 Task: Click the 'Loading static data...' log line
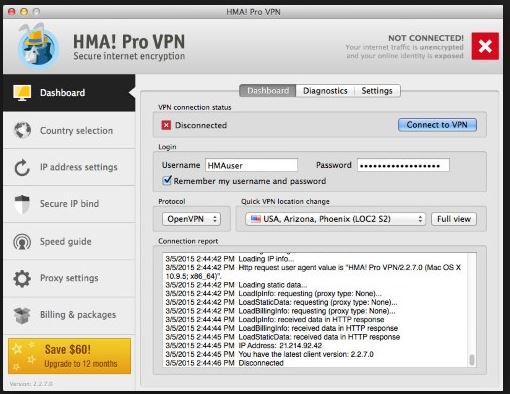(x=236, y=285)
